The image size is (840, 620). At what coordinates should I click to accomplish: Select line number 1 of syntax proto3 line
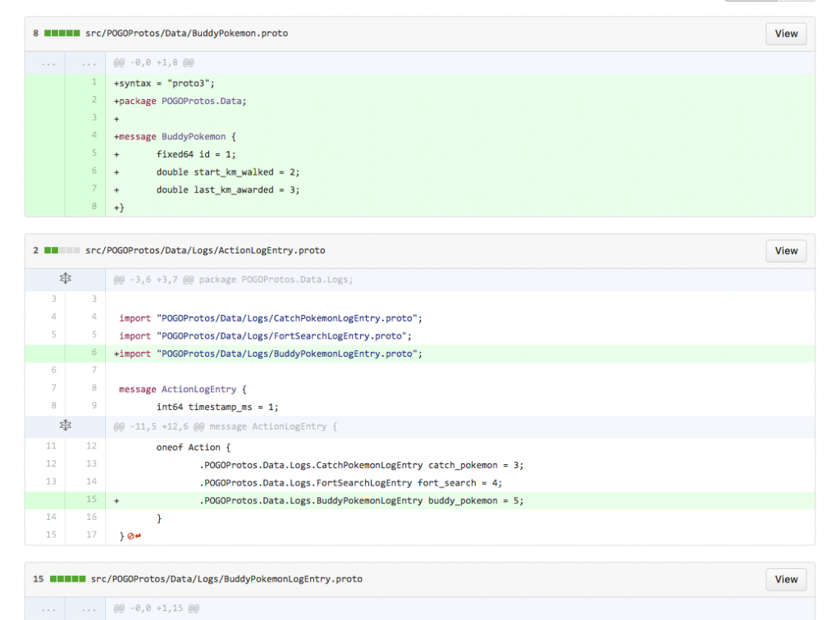[94, 82]
